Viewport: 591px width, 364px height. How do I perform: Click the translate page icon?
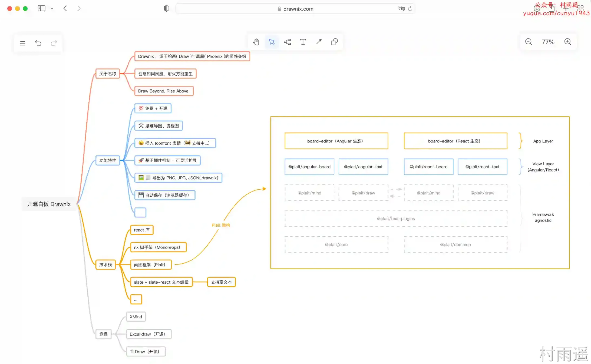pos(401,8)
